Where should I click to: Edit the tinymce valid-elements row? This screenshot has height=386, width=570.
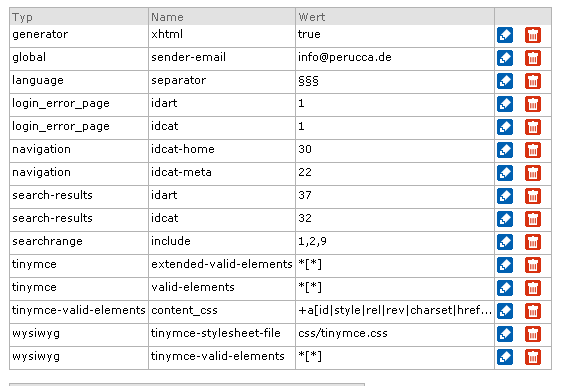point(505,288)
